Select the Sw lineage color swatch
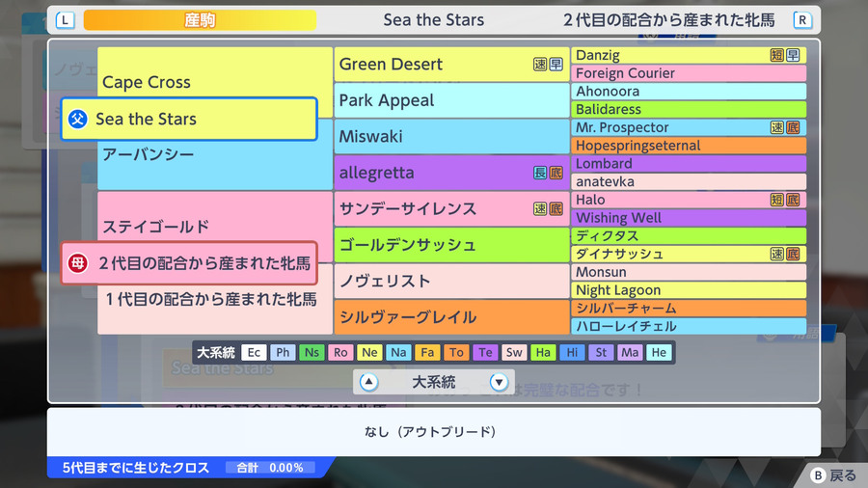The width and height of the screenshot is (868, 488). (x=514, y=352)
